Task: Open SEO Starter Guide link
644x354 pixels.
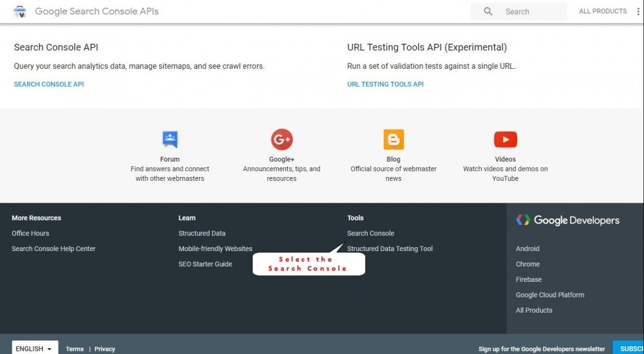Action: [x=205, y=264]
